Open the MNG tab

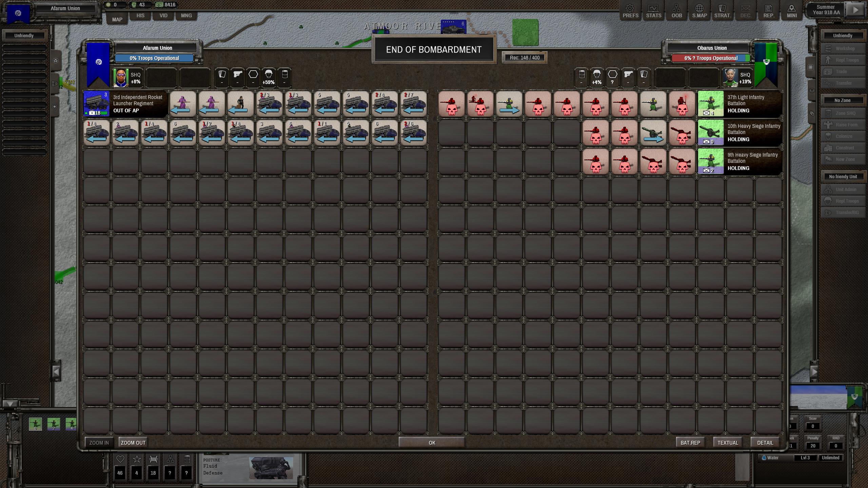(x=186, y=16)
